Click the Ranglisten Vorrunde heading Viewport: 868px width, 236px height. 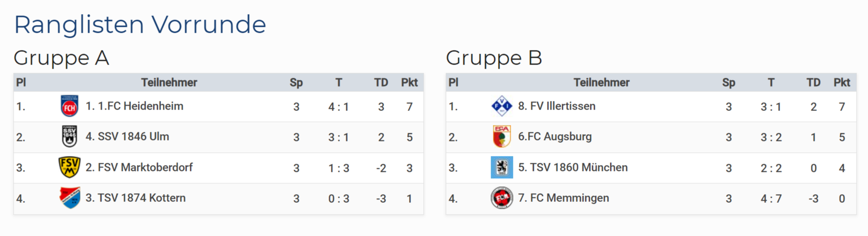point(140,25)
